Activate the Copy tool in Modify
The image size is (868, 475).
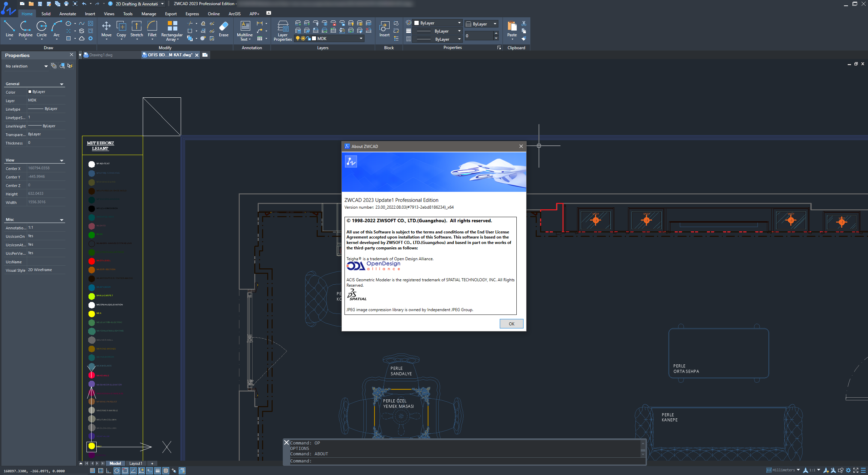(121, 30)
